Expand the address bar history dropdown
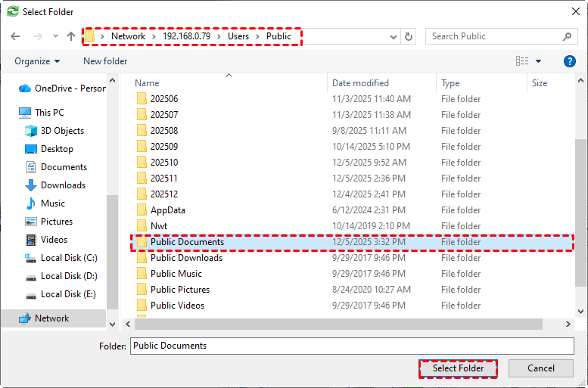The height and width of the screenshot is (388, 588). click(394, 36)
